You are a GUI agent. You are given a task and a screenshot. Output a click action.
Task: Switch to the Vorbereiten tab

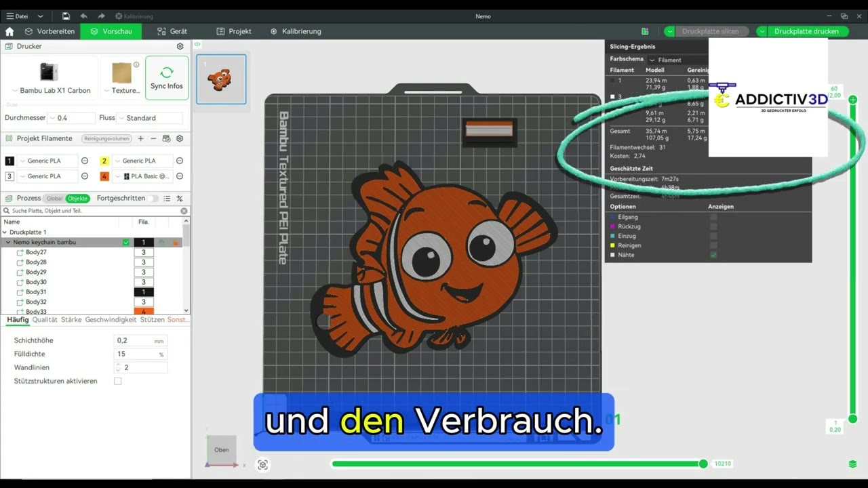pyautogui.click(x=50, y=31)
